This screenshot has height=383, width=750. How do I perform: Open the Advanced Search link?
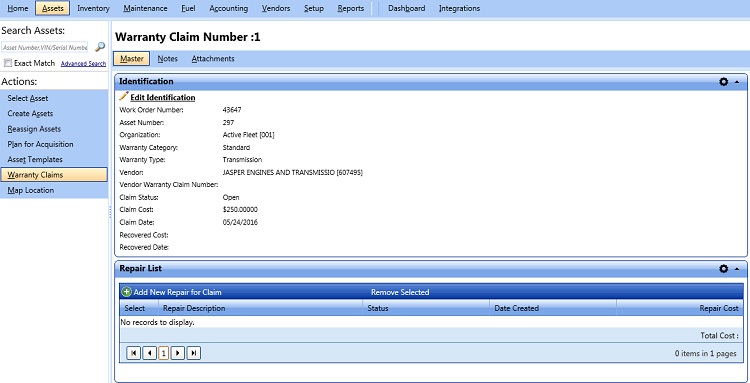(x=84, y=64)
